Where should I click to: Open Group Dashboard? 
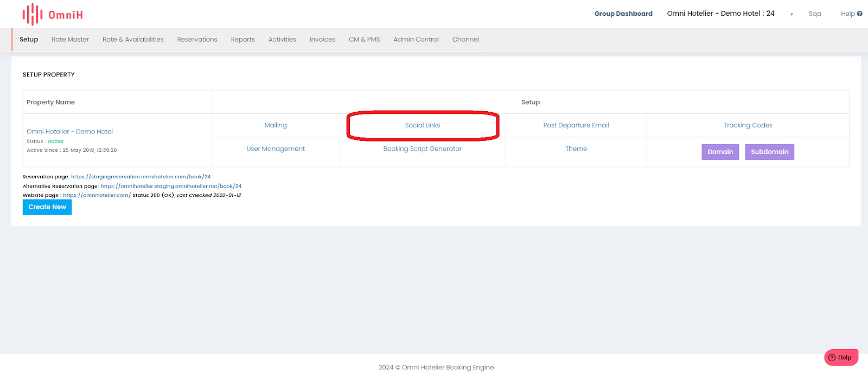[623, 14]
